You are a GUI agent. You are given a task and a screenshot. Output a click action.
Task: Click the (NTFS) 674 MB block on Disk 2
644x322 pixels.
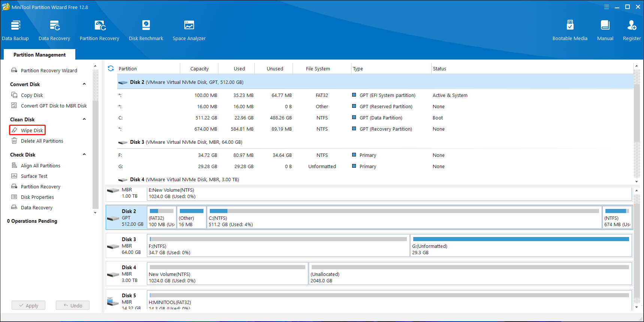pos(617,218)
